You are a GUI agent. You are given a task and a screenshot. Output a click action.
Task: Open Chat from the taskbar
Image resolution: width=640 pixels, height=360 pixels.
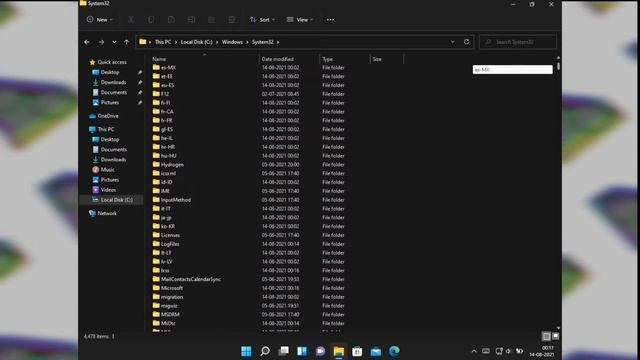[x=320, y=351]
